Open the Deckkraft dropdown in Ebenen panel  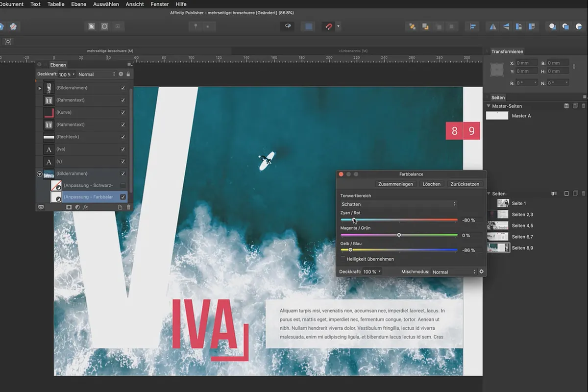tap(67, 74)
